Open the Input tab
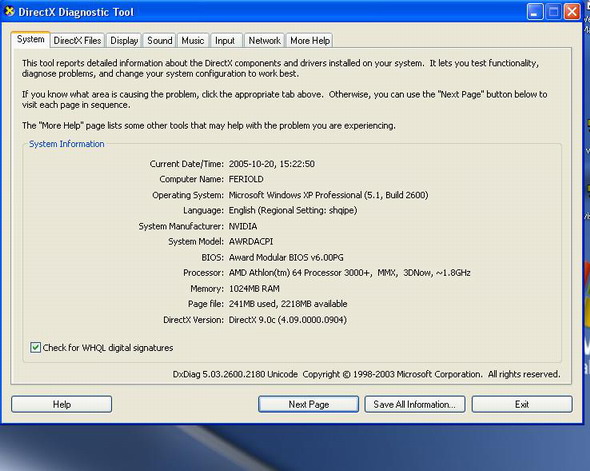Image resolution: width=590 pixels, height=471 pixels. coord(225,41)
